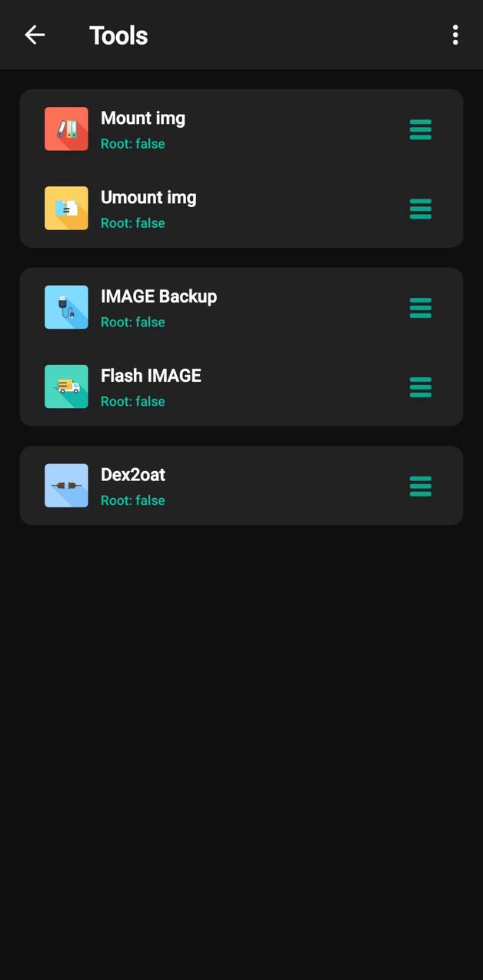
Task: Open the three-dot overflow menu
Action: [x=455, y=34]
